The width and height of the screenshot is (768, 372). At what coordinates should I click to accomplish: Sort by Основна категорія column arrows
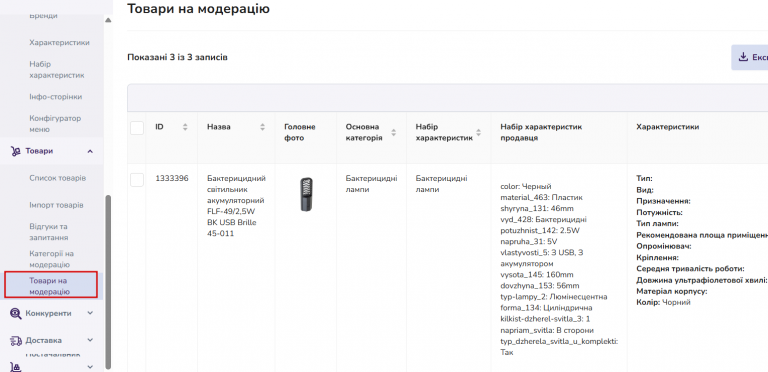pos(393,132)
